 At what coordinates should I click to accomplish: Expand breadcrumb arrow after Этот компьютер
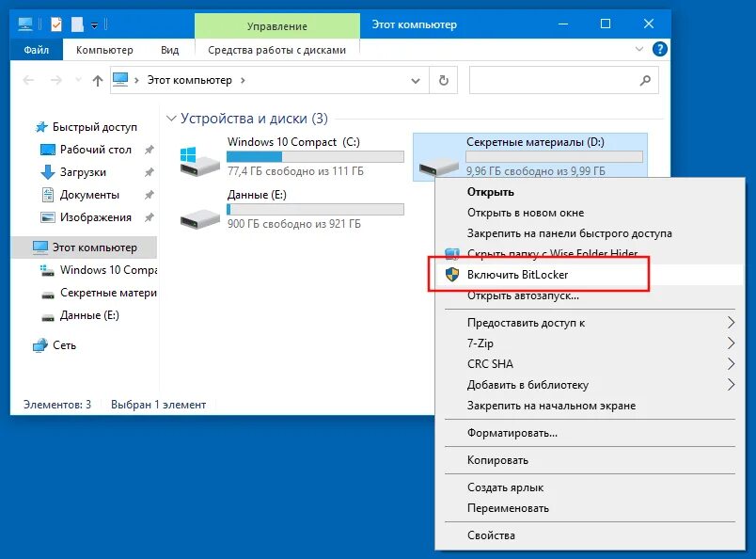click(x=243, y=80)
